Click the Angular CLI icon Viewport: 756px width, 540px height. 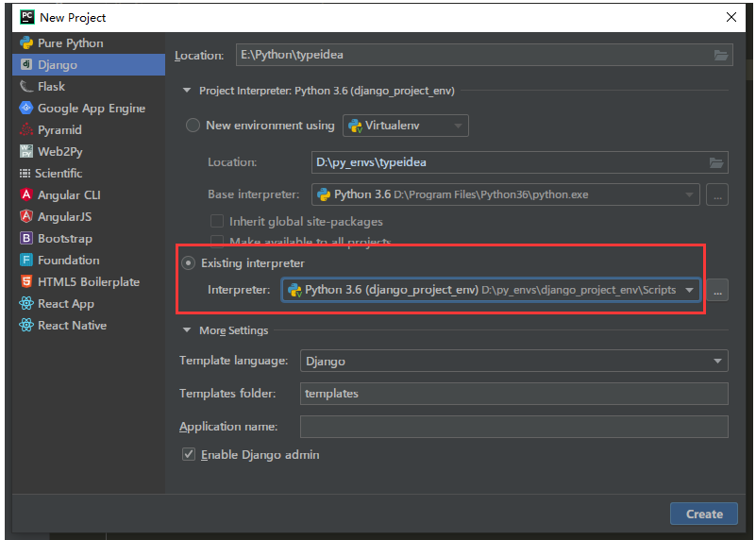point(26,194)
